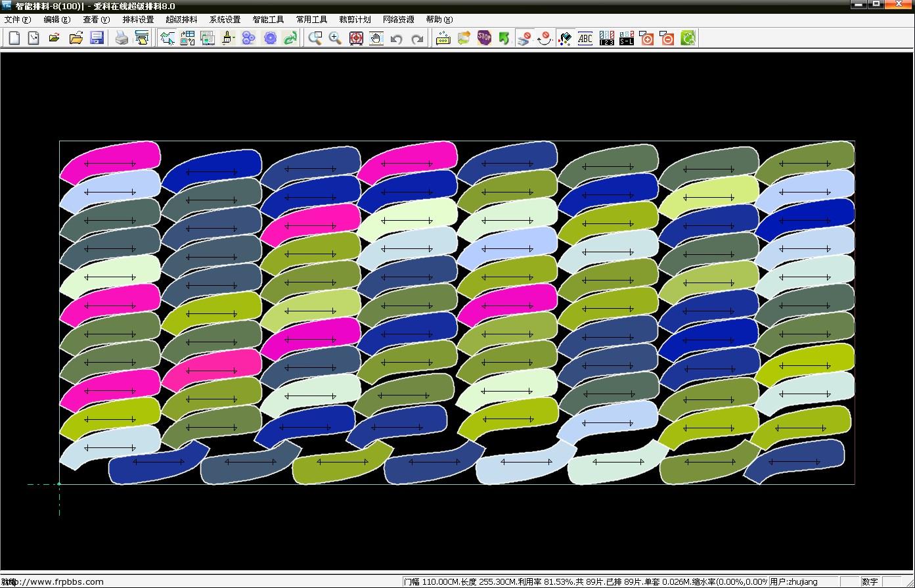Toggle the no-rotate piece restriction icon
This screenshot has height=588, width=915.
[x=544, y=38]
